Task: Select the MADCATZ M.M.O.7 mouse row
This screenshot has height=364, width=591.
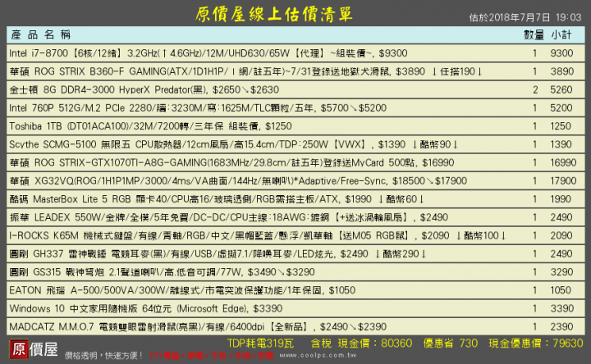Action: [295, 327]
